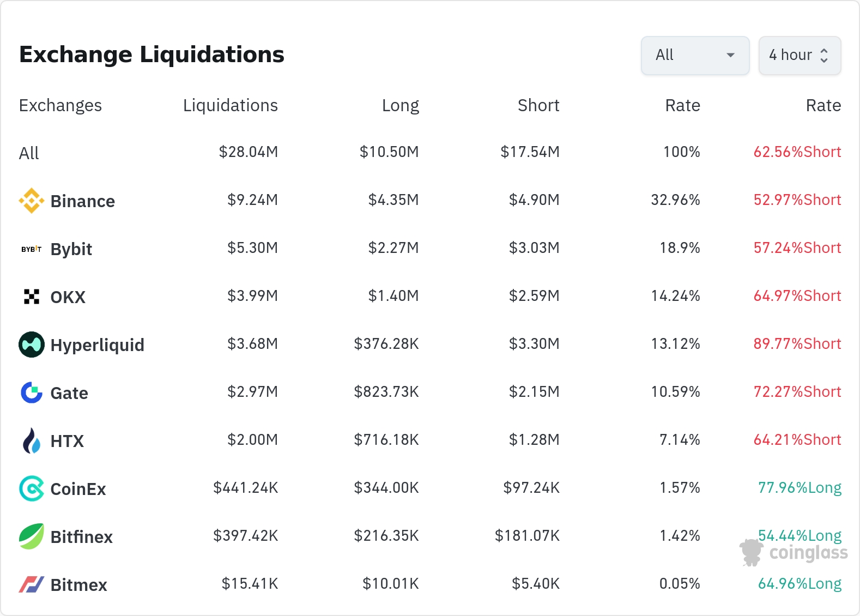
Task: Click the OKX logo icon
Action: [x=32, y=297]
